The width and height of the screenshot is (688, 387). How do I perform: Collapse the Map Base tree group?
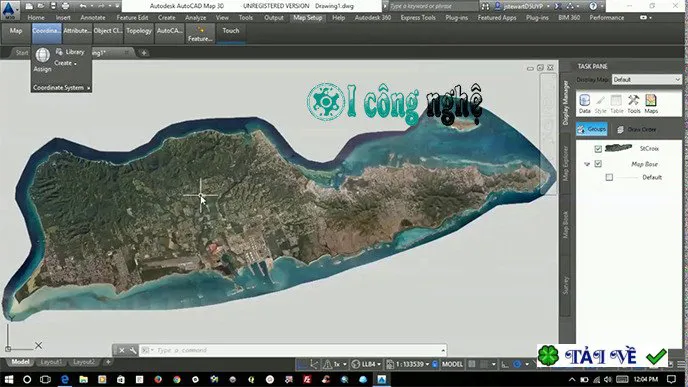click(587, 164)
